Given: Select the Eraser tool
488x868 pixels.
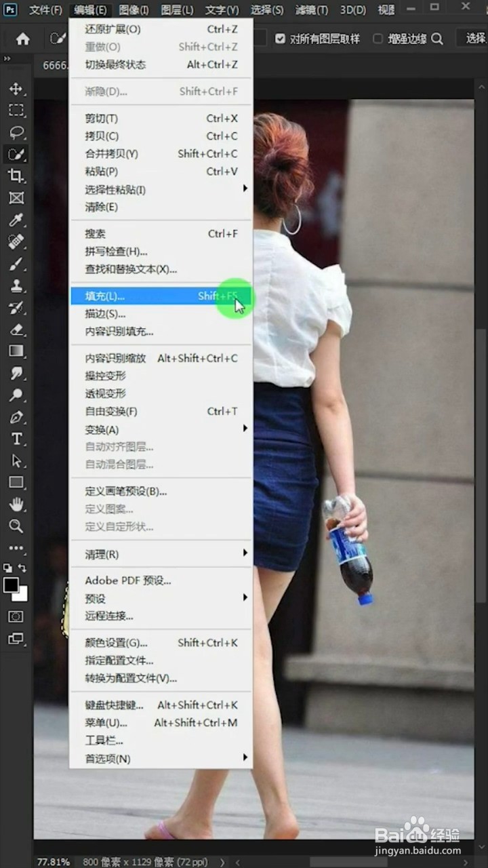Looking at the screenshot, I should point(16,330).
